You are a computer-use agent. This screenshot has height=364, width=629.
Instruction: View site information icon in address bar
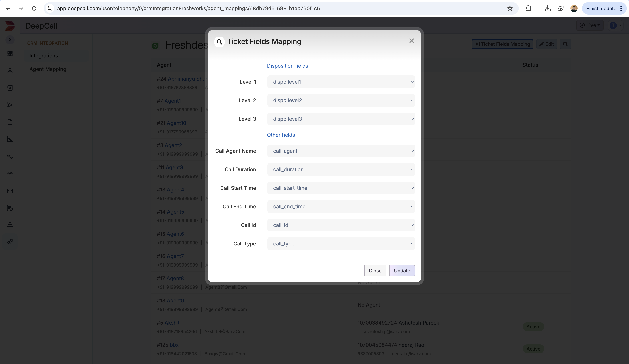pos(50,9)
